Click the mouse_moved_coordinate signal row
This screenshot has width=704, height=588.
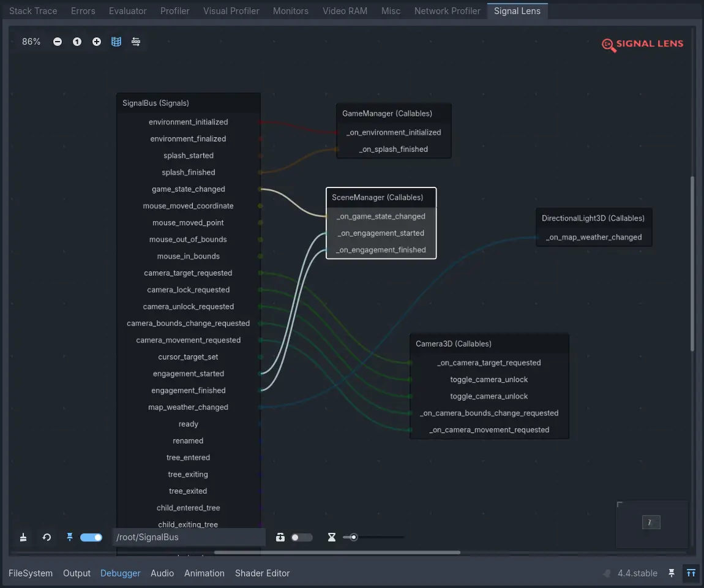pyautogui.click(x=189, y=206)
